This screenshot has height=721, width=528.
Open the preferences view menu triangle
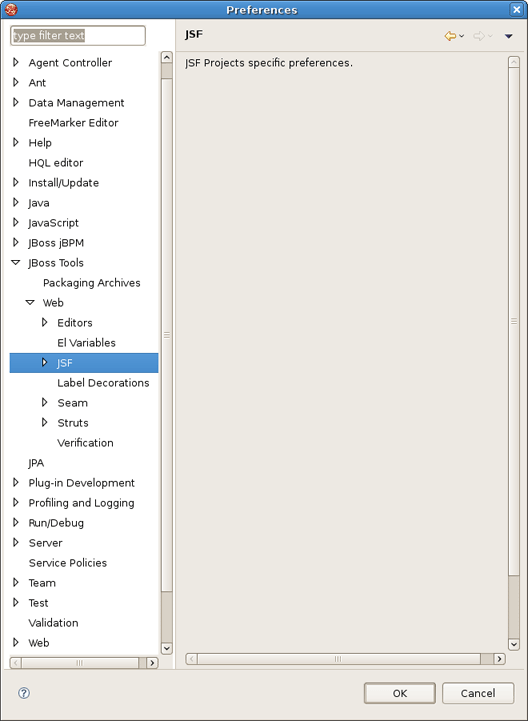click(x=509, y=36)
